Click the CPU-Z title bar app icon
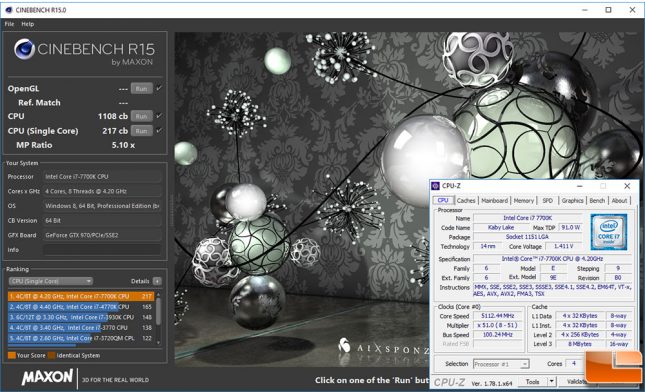 436,186
